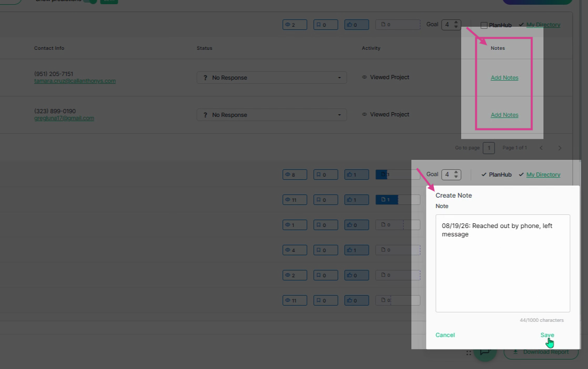
Task: Click the file count badge in the 4-views row
Action: pos(397,250)
